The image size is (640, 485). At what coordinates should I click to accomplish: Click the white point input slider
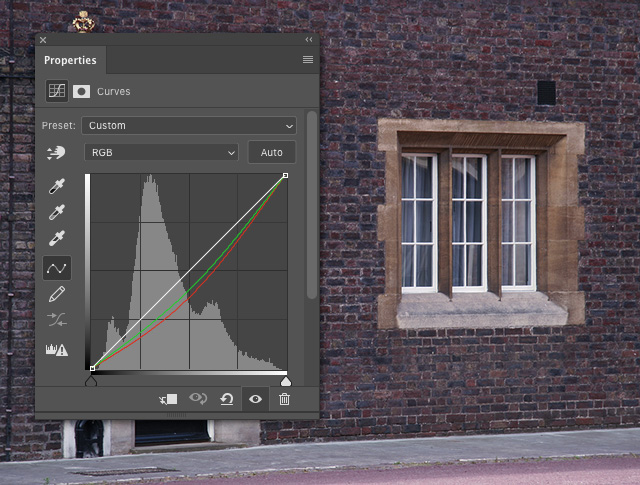[285, 381]
